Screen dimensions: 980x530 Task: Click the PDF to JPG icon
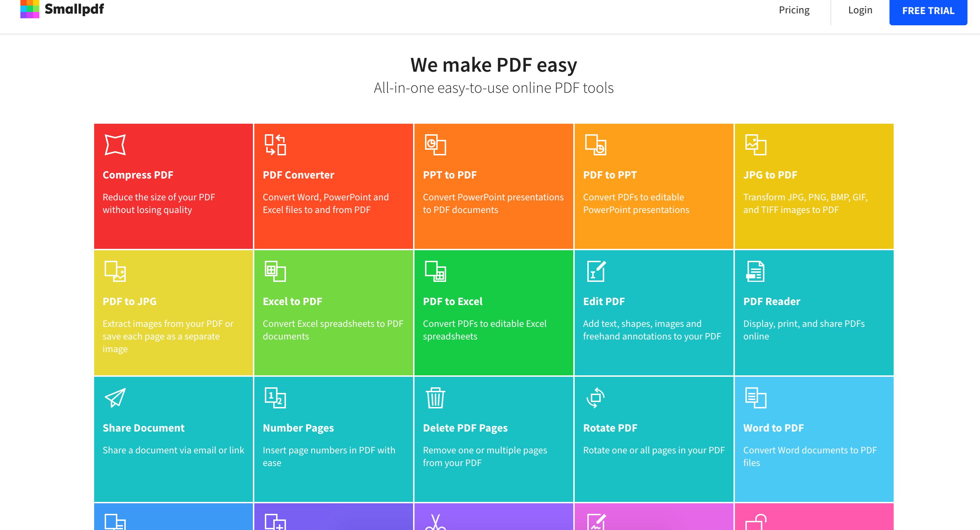pos(115,271)
